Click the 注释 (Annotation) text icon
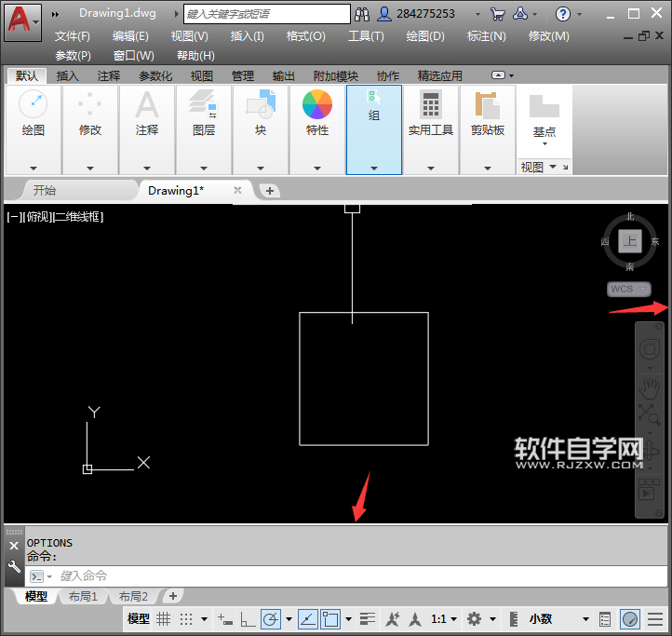 click(x=147, y=104)
